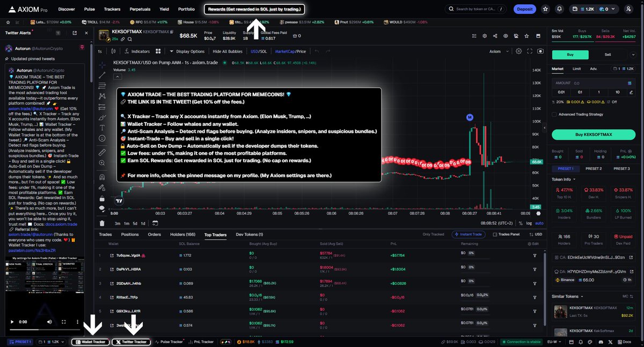
Task: Open the chart settings gear icon
Action: pyautogui.click(x=518, y=51)
